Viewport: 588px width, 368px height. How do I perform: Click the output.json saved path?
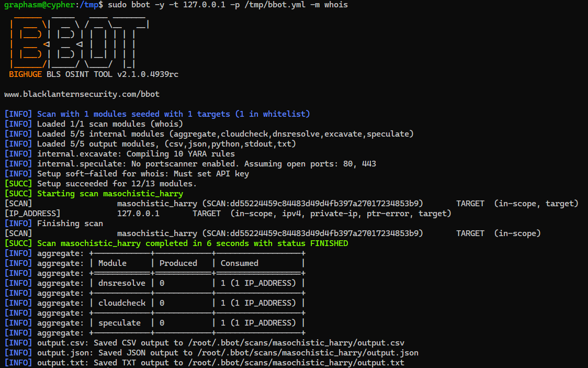308,353
